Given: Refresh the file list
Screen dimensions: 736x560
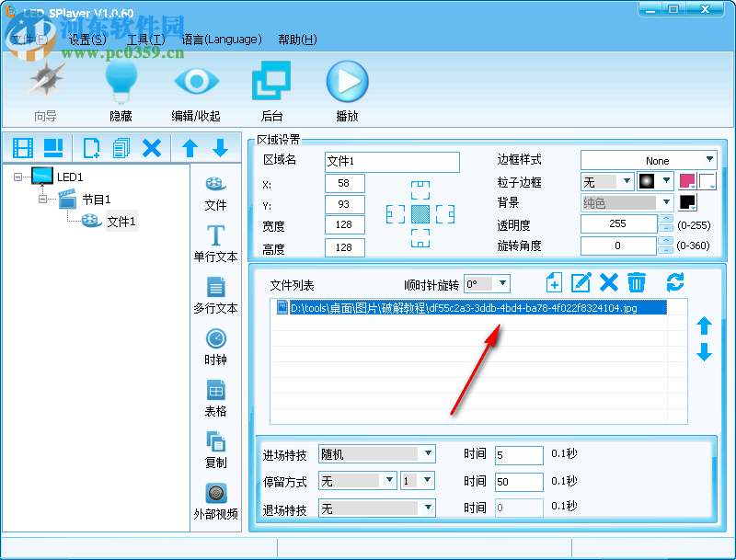Looking at the screenshot, I should click(x=676, y=283).
